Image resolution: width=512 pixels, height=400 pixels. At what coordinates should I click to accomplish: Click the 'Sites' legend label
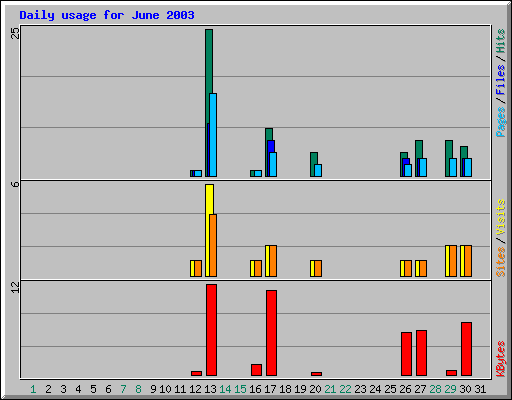(501, 262)
